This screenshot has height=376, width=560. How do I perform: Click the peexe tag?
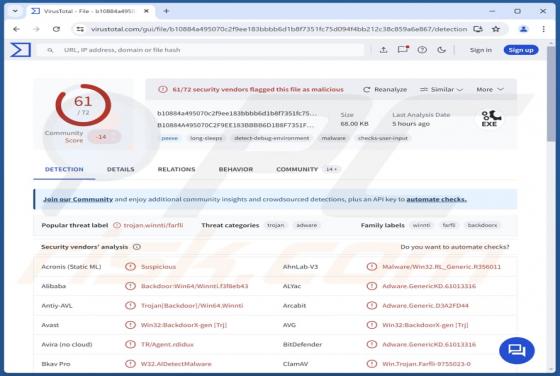coord(170,138)
